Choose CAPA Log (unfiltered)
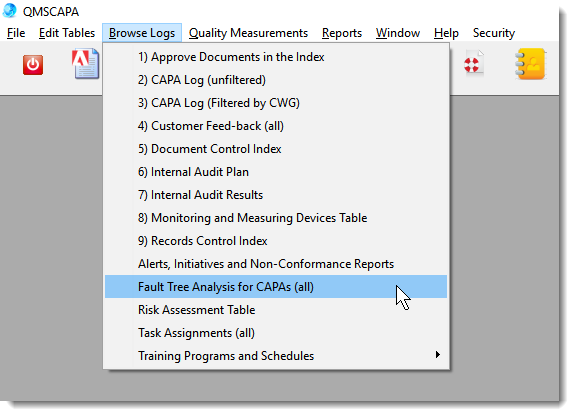This screenshot has height=416, width=574. [x=276, y=80]
